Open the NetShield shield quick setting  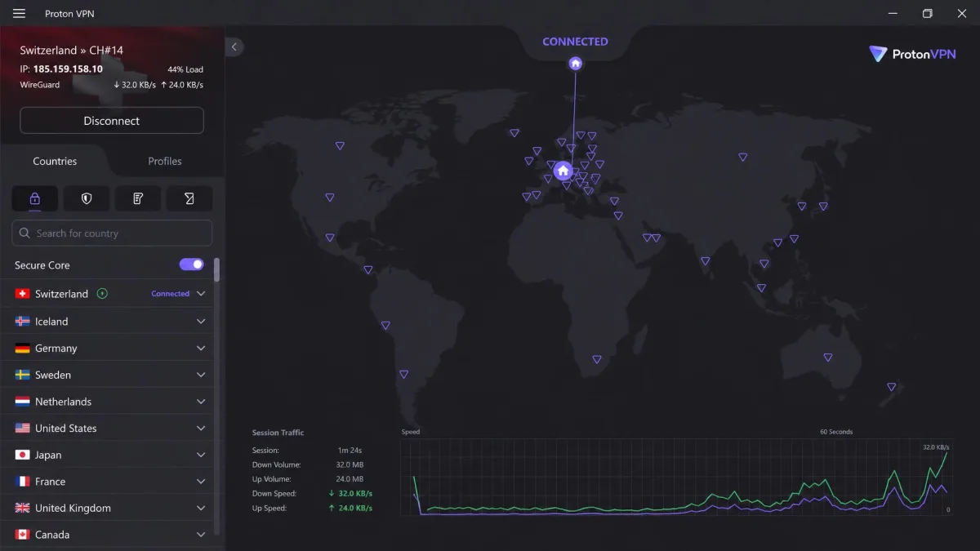pos(87,198)
